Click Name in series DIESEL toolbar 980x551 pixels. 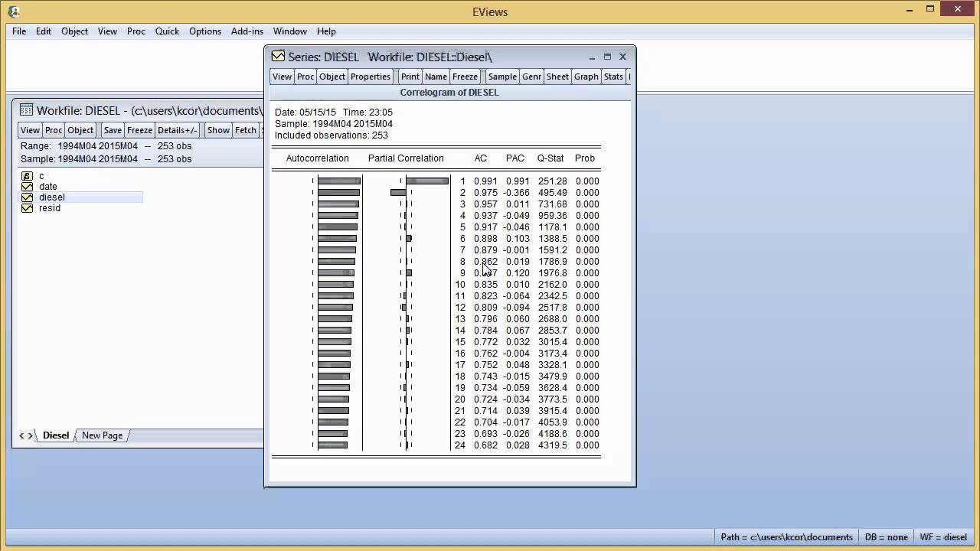(436, 77)
